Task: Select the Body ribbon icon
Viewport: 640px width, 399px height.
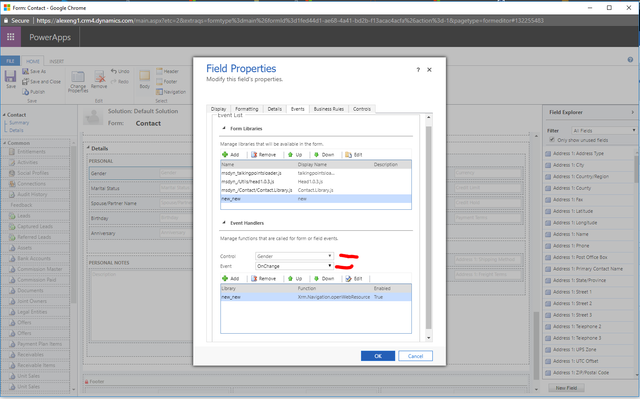Action: coord(145,80)
